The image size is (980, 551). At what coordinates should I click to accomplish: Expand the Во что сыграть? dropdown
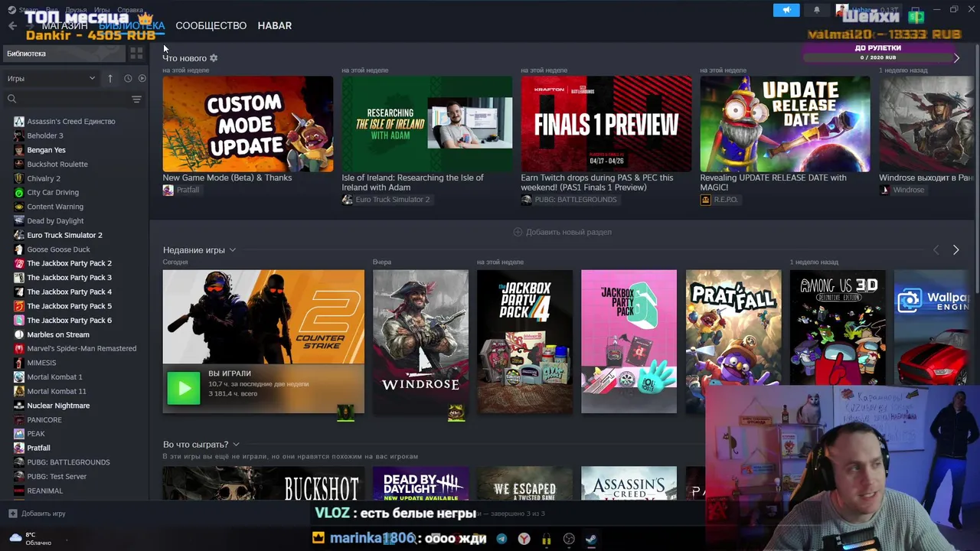(236, 445)
